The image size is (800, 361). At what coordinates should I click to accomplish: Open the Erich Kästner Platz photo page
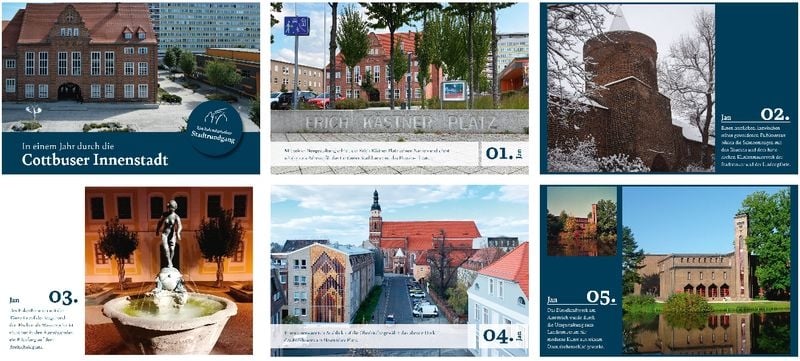coord(399,88)
